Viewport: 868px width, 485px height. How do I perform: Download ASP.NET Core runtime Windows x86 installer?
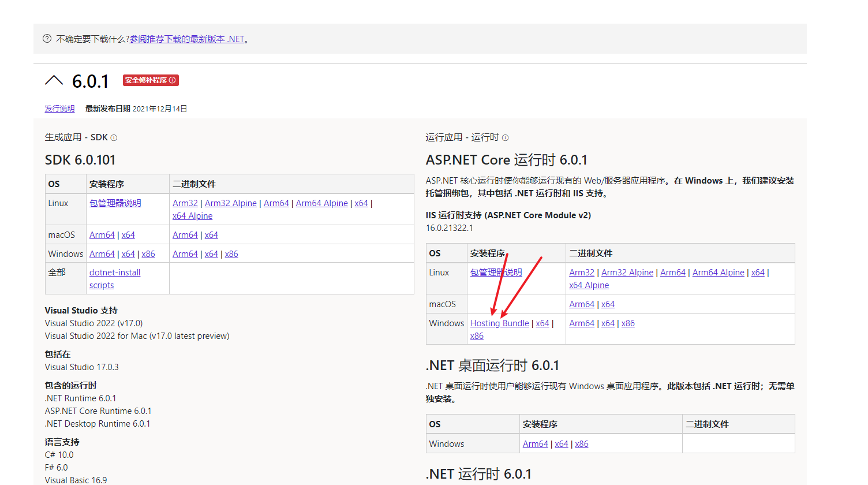[477, 336]
